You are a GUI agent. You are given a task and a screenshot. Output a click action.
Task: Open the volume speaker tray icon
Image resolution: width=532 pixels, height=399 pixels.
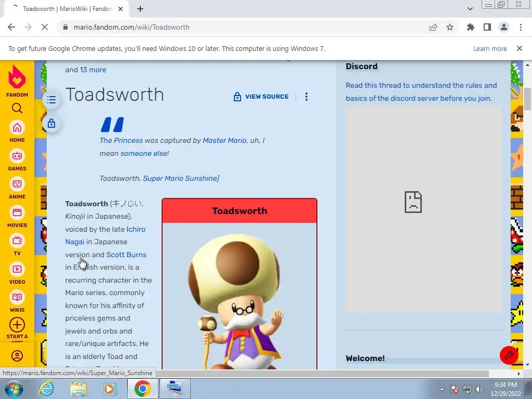coord(479,389)
